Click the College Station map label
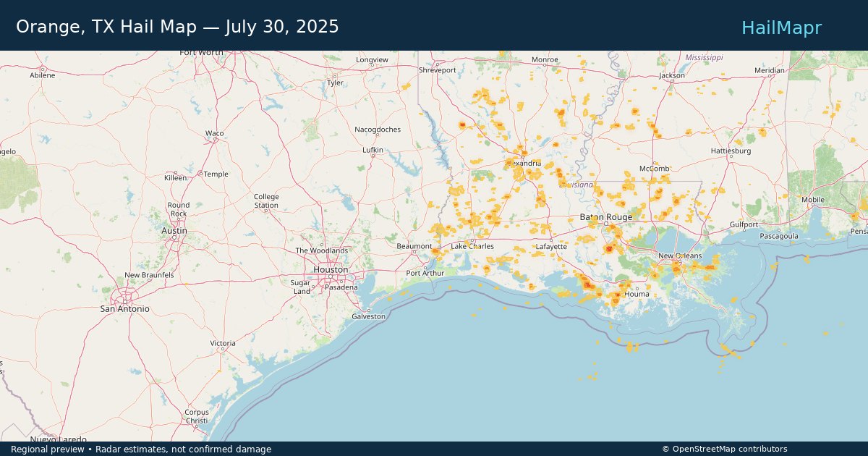 coord(266,201)
